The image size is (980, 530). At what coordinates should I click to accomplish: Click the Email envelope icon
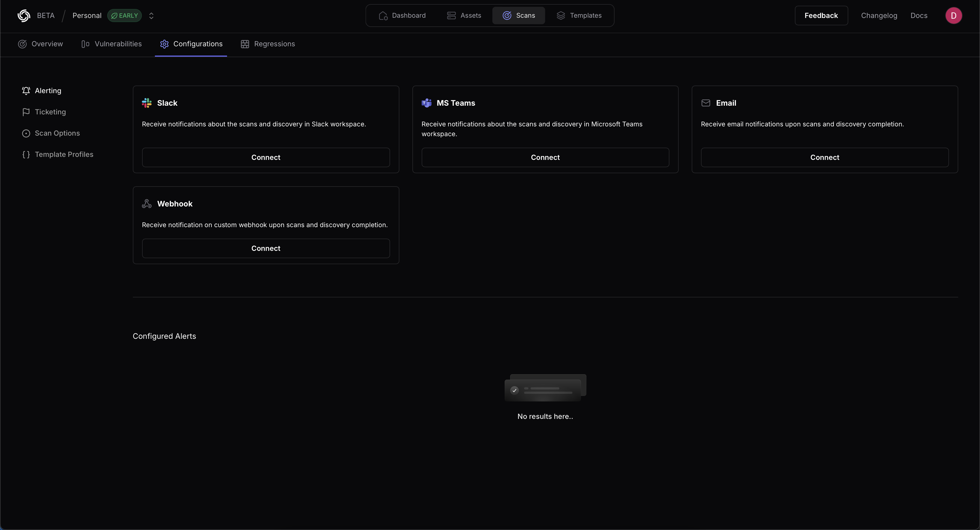706,103
